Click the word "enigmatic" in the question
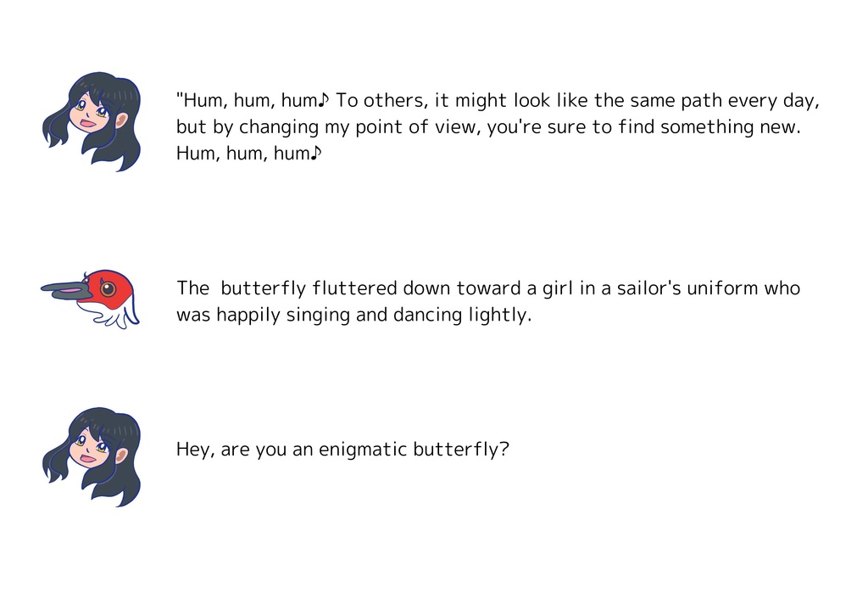The image size is (868, 615). click(363, 450)
